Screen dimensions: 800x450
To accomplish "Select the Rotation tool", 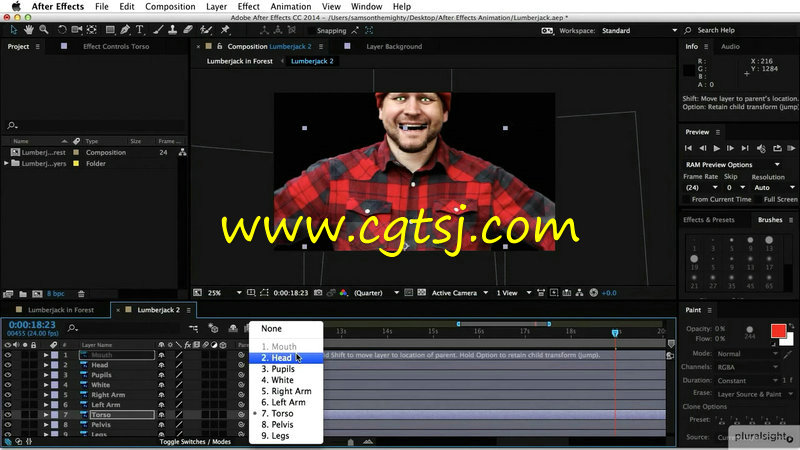I will tap(62, 30).
